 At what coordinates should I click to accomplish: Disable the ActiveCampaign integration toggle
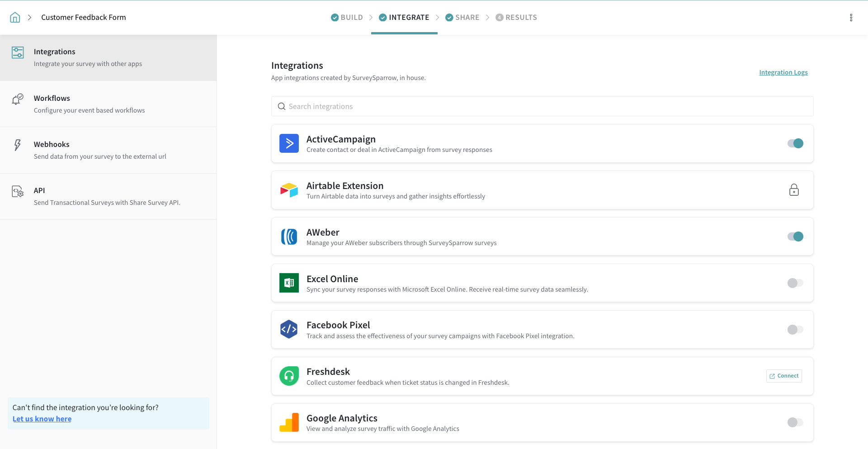[795, 143]
